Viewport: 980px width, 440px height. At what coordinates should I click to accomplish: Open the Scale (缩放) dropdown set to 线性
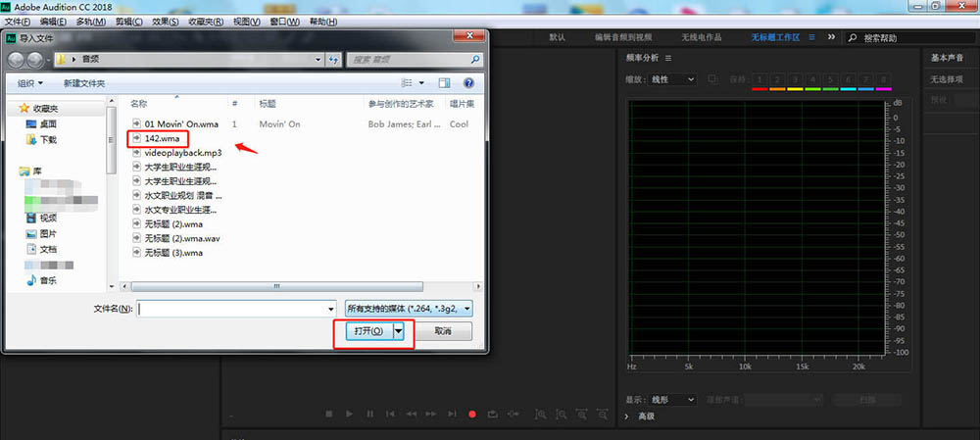[x=672, y=79]
